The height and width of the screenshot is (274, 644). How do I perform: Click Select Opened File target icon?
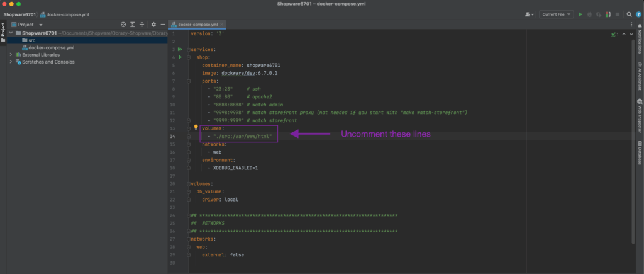coord(123,25)
